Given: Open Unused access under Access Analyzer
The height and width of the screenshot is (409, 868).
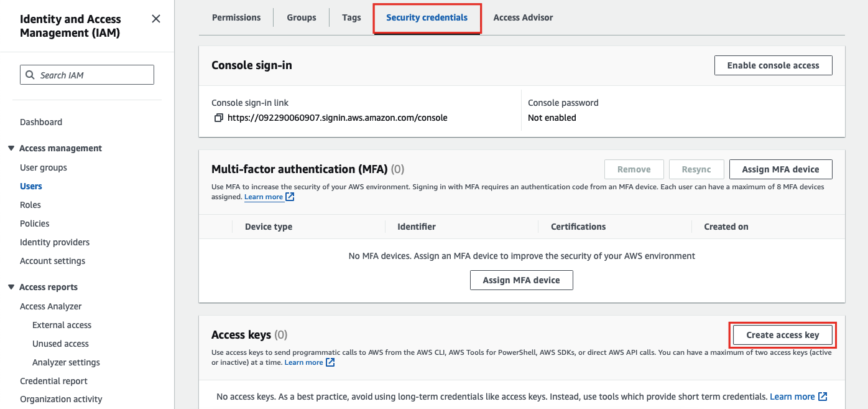Looking at the screenshot, I should pyautogui.click(x=61, y=344).
